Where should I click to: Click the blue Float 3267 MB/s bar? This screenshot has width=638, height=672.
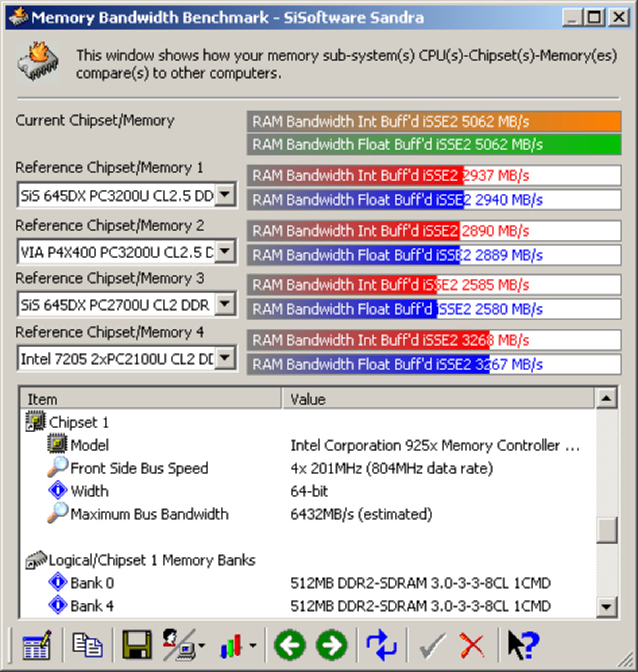(434, 364)
